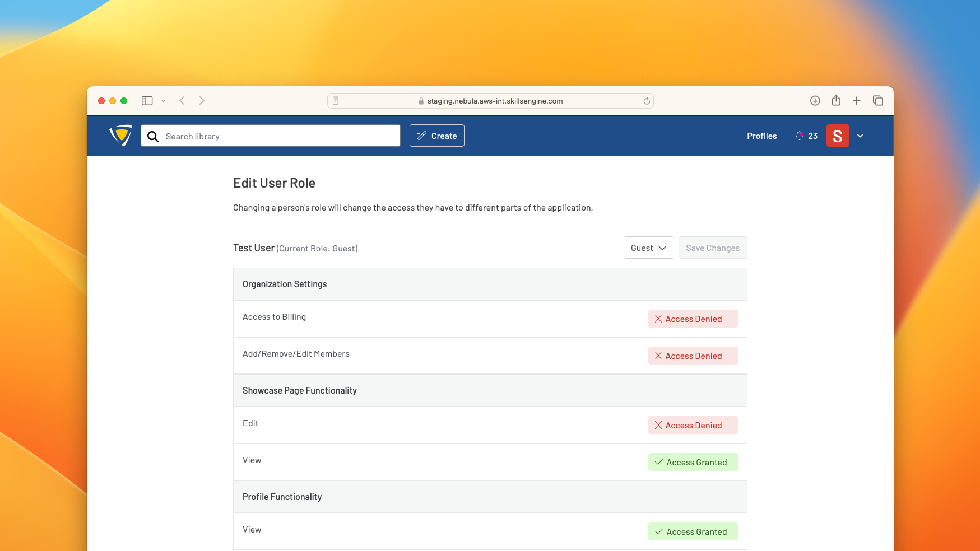Click the Share icon in the toolbar

pos(836,100)
